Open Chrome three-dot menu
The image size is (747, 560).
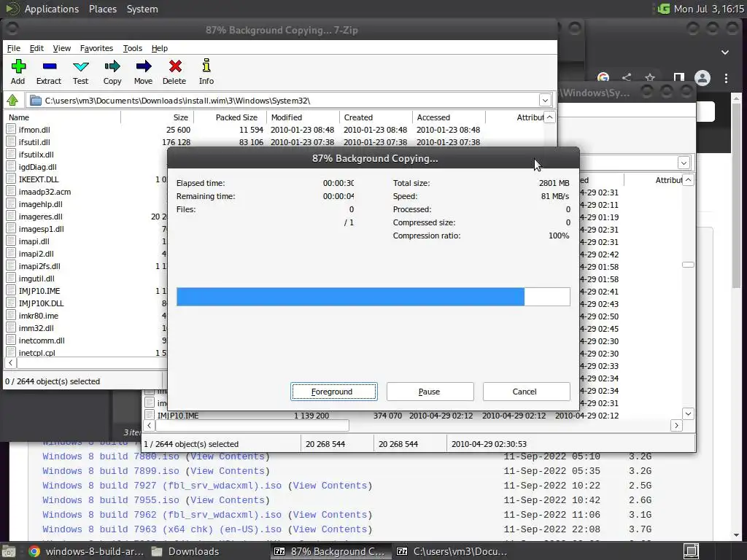(726, 78)
